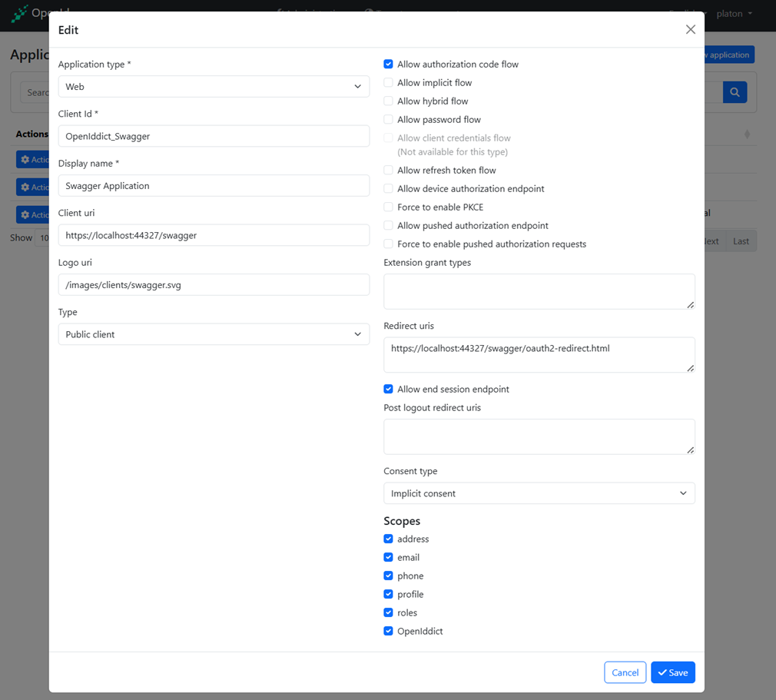Open the Consent type dropdown
Screen dimensions: 776x700
[539, 493]
